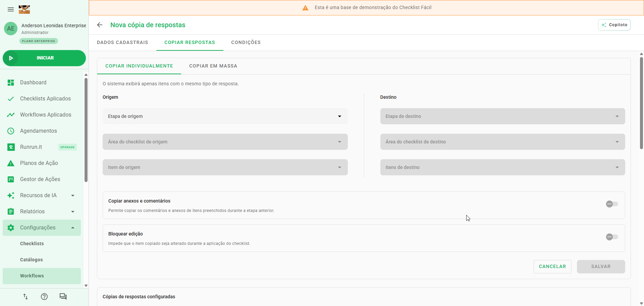Collapse Configurações submenu arrow

73,228
